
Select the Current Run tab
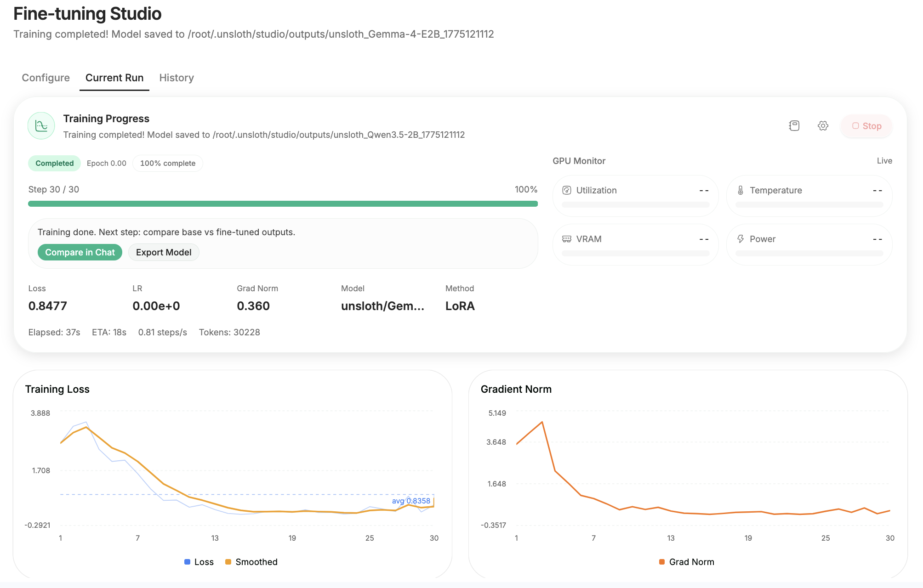point(114,78)
